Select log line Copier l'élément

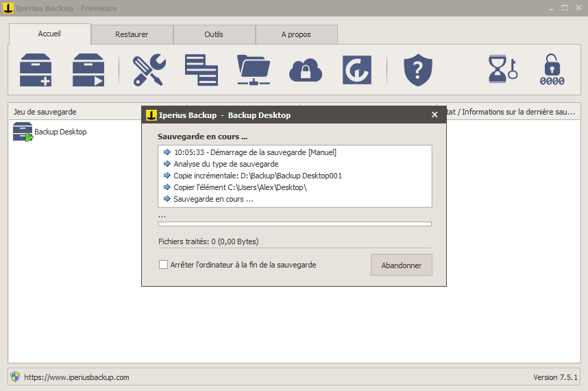240,187
